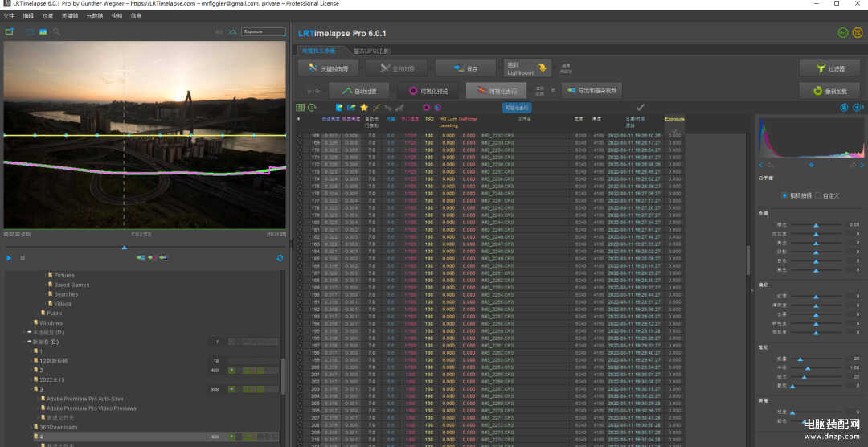The height and width of the screenshot is (447, 868).
Task: Click the blue edit-image icon in the toolbar
Action: pos(351,108)
